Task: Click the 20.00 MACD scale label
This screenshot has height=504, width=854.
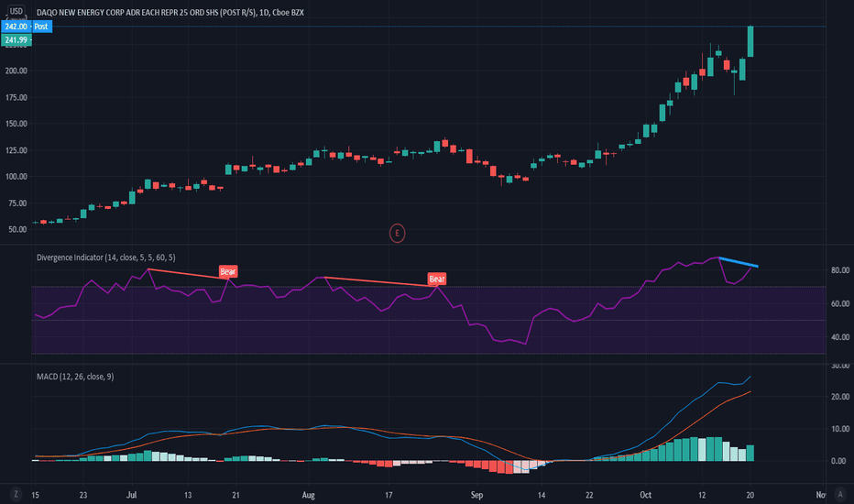Action: tap(838, 397)
